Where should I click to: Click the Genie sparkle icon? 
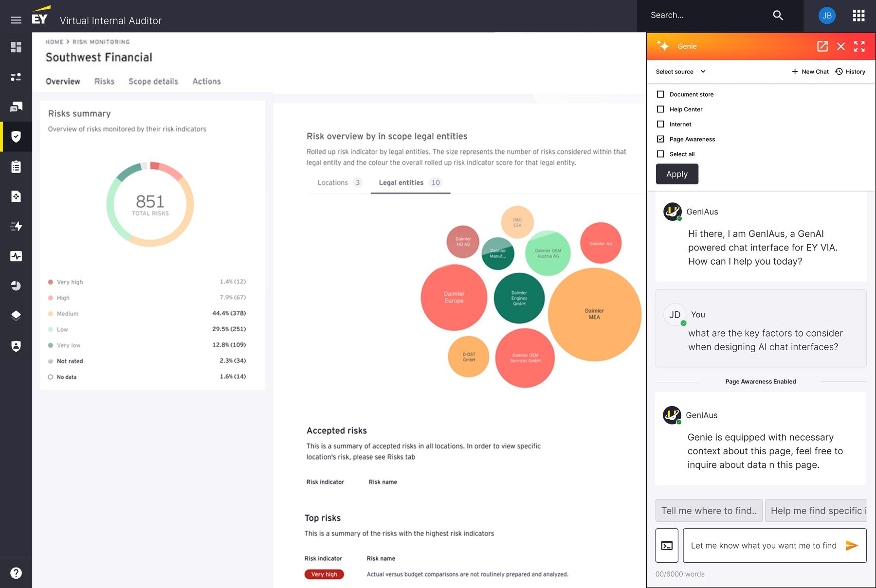coord(663,46)
